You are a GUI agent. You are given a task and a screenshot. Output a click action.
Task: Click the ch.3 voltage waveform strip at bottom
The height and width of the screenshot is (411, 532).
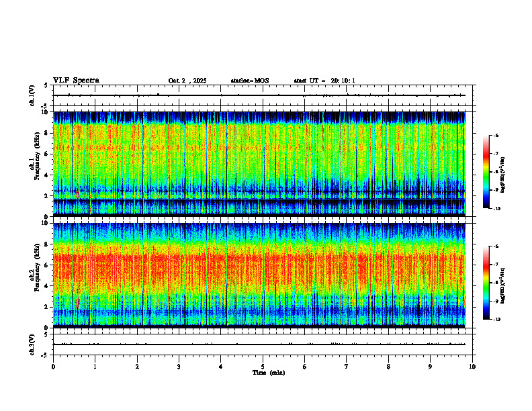pyautogui.click(x=263, y=345)
